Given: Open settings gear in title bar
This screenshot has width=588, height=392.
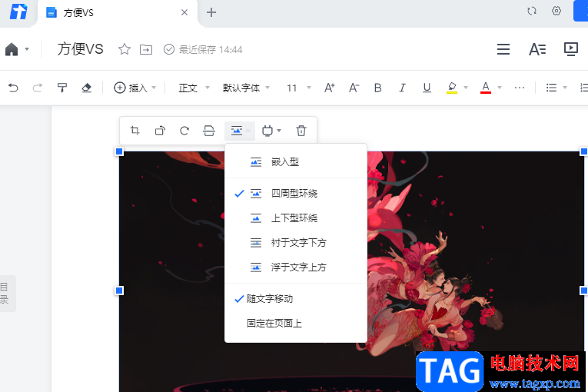Looking at the screenshot, I should [x=556, y=11].
